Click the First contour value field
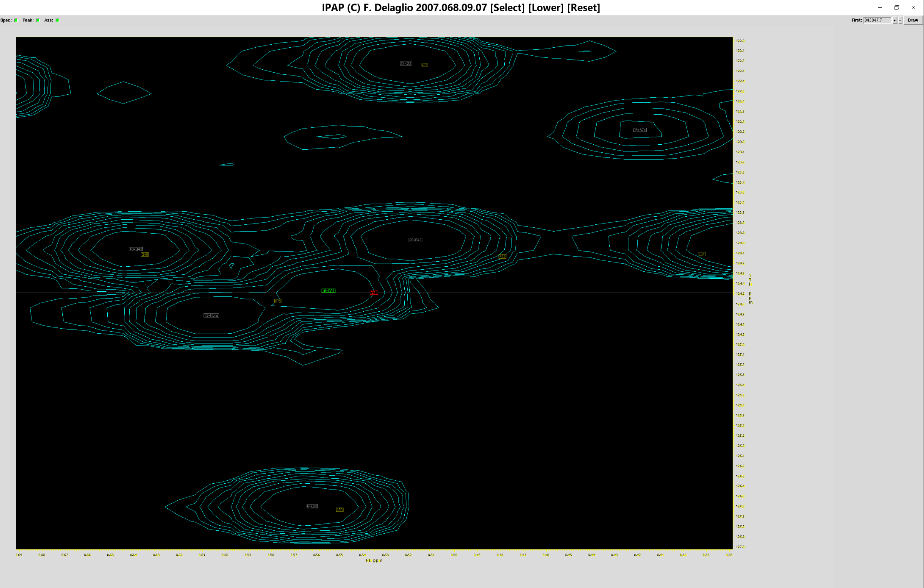The width and height of the screenshot is (924, 588). pos(877,20)
